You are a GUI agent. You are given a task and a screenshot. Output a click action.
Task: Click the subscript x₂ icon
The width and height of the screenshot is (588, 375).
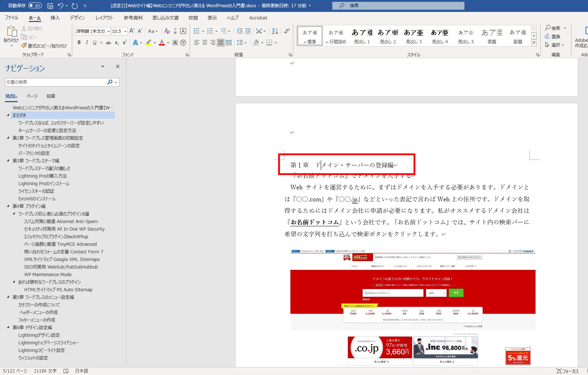117,43
